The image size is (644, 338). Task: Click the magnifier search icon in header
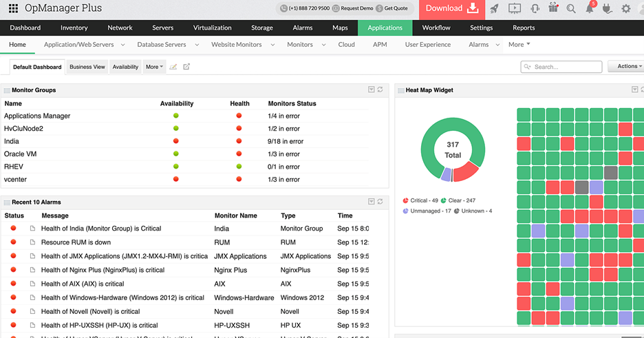point(571,9)
